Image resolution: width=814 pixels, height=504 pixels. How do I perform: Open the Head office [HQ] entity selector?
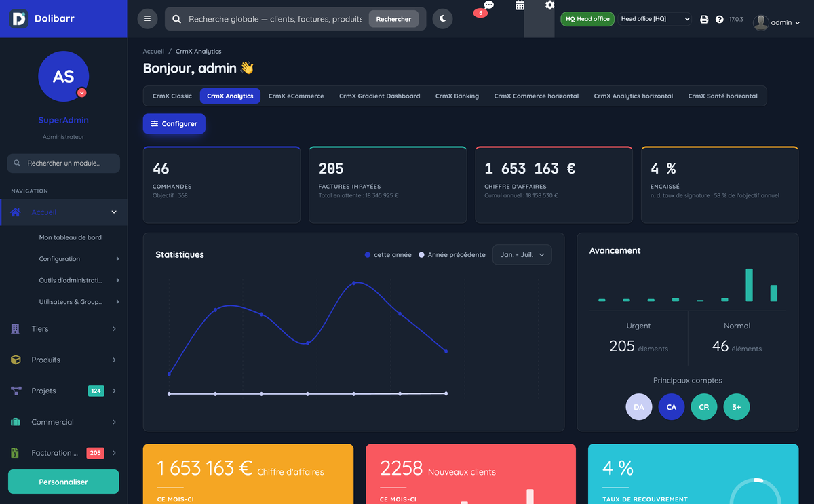click(655, 19)
